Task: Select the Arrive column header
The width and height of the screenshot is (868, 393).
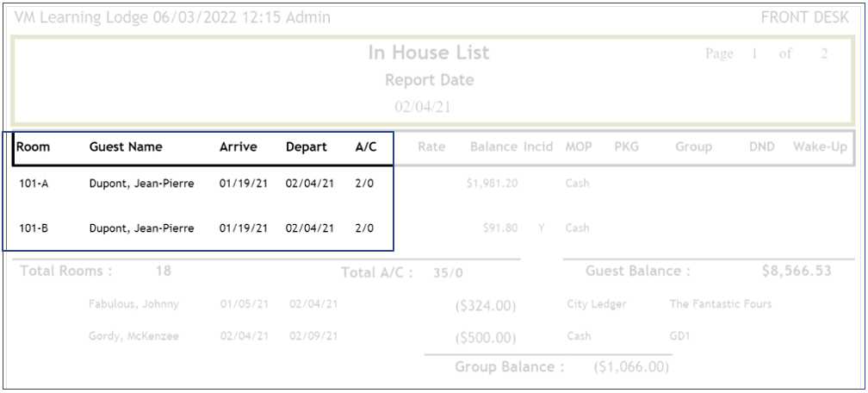Action: click(238, 147)
